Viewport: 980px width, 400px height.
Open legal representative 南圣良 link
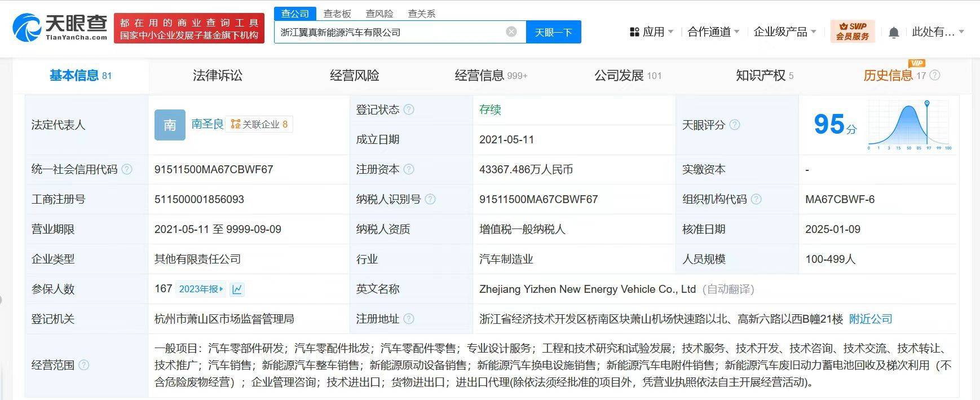pos(208,124)
